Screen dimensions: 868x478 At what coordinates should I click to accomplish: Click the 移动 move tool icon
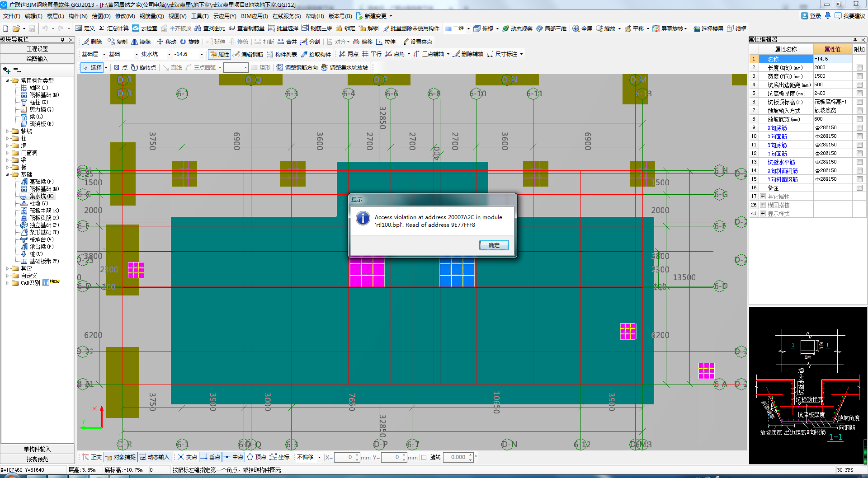160,42
